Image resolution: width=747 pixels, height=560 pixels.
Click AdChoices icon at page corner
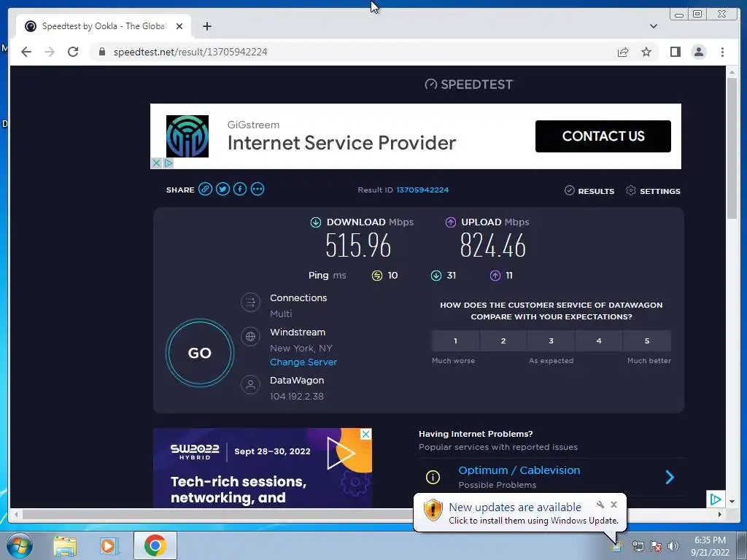coord(716,499)
